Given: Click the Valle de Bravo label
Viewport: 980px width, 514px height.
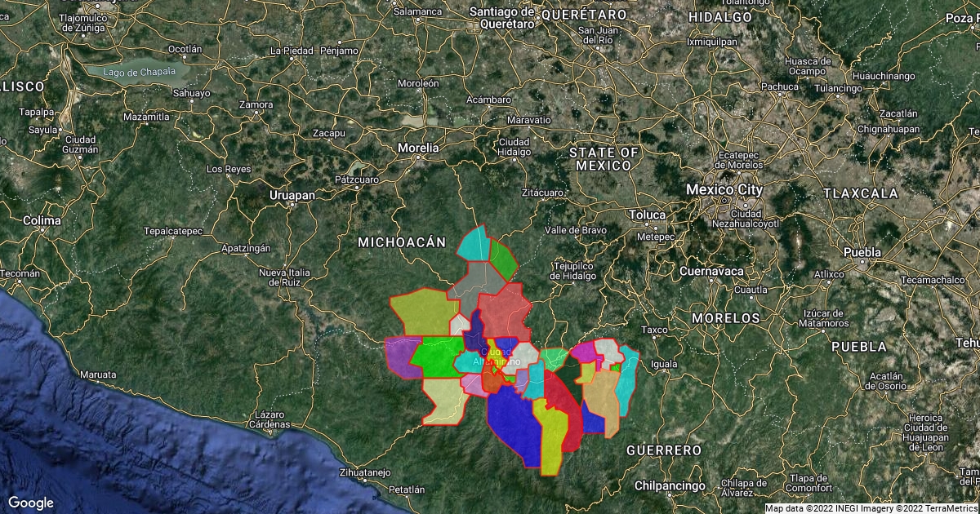Looking at the screenshot, I should click(x=576, y=230).
